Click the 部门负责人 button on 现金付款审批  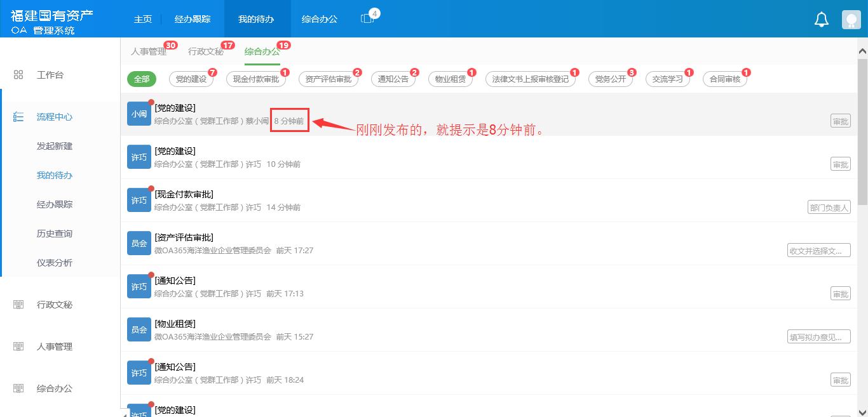tap(829, 207)
